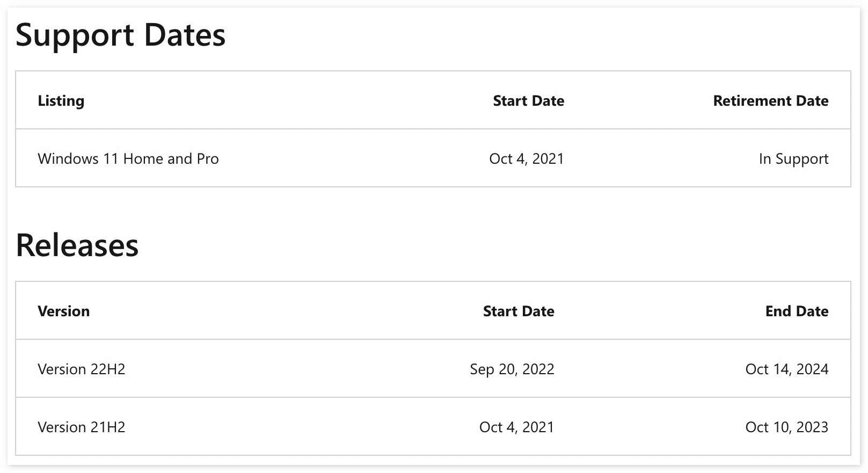Click the Windows 11 Home and Pro start date

coord(526,159)
